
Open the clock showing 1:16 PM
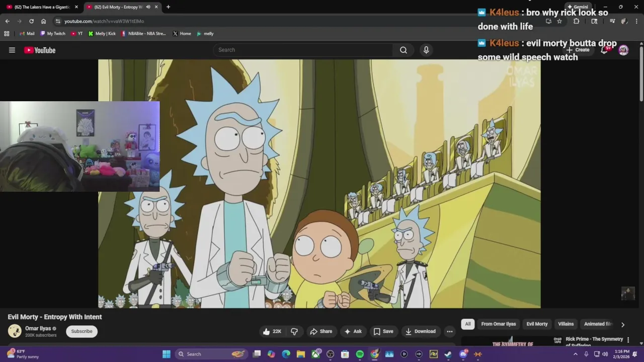[x=622, y=354]
